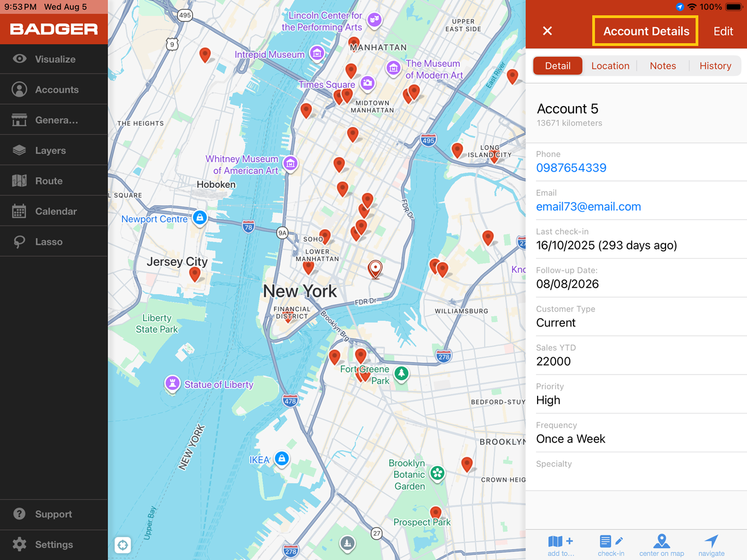Open the Lasso menu item
Viewport: 747px width, 560px height.
[x=54, y=242]
